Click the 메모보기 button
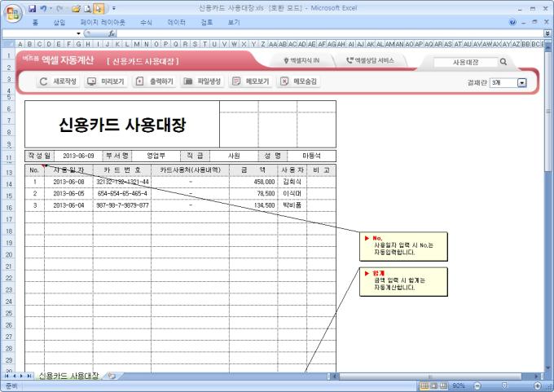This screenshot has height=392, width=554. 251,81
